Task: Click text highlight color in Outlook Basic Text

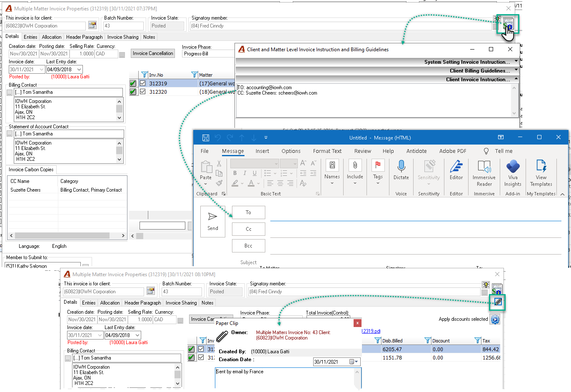Action: [235, 183]
